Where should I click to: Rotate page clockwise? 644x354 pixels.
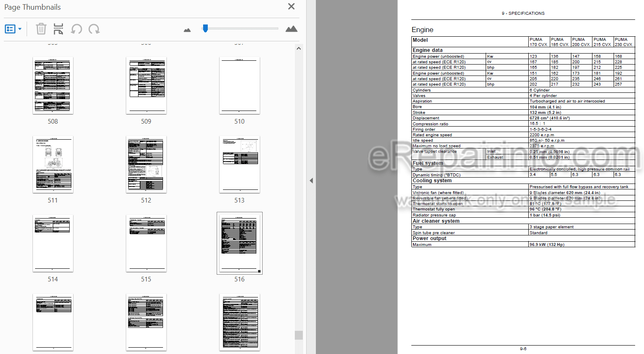pos(94,29)
